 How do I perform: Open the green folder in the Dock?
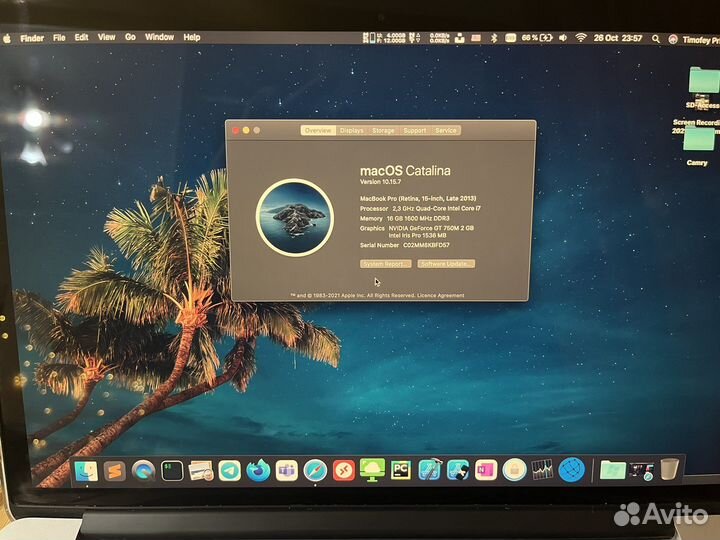pos(613,470)
